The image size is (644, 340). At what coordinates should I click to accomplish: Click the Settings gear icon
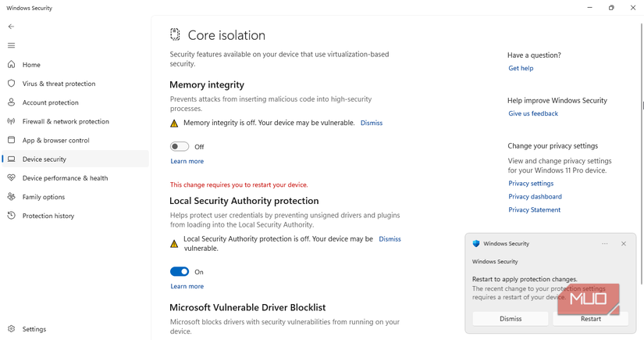pyautogui.click(x=12, y=329)
